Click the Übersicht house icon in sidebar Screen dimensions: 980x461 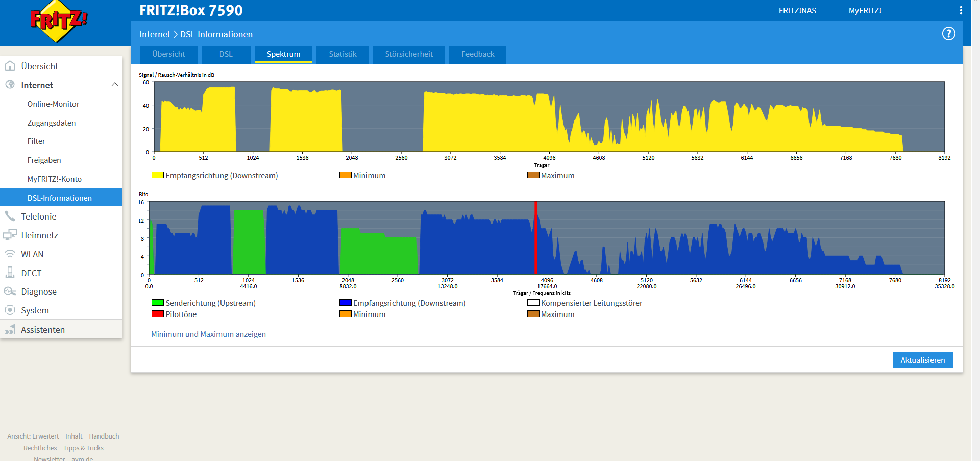tap(10, 66)
